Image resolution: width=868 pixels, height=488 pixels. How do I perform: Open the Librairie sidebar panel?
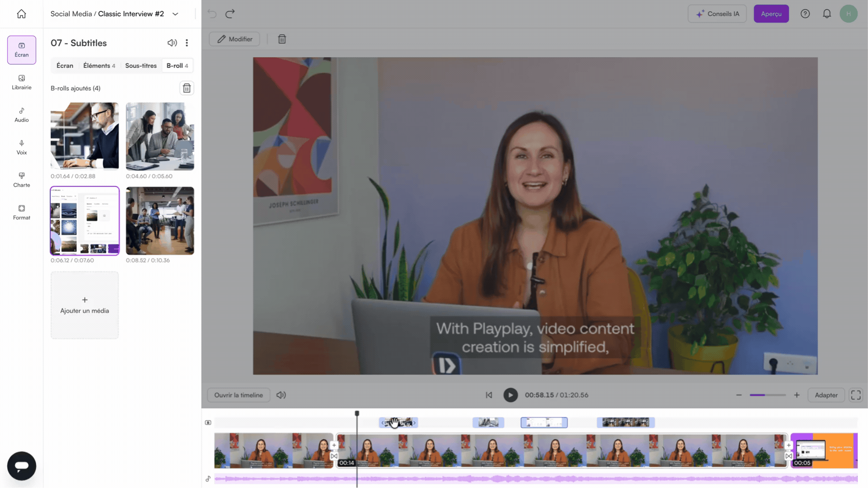point(22,82)
